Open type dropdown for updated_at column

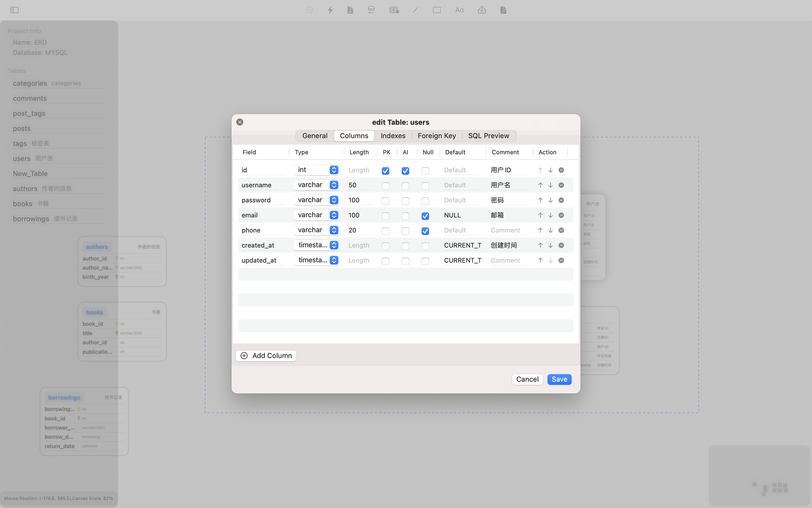(316, 260)
